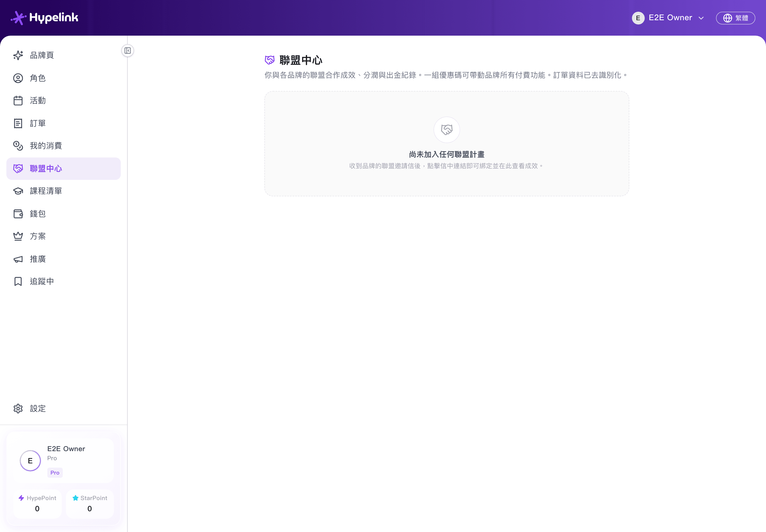Select 推廣 in the sidebar
This screenshot has width=766, height=532.
click(x=63, y=259)
